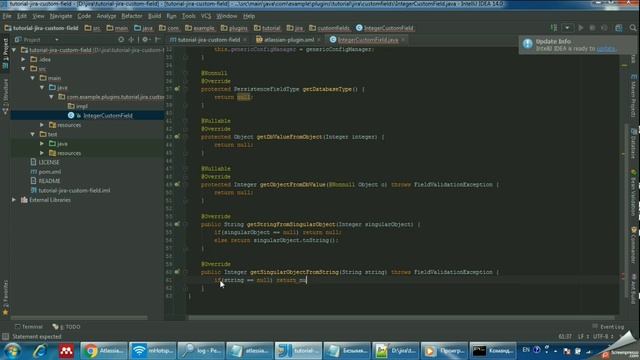Click override gutter icon for getDatabaseType
The image size is (640, 360).
177,89
